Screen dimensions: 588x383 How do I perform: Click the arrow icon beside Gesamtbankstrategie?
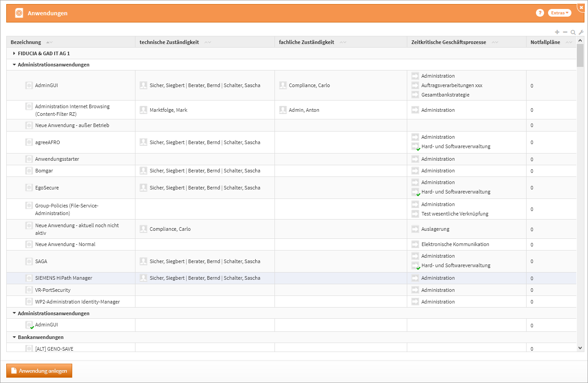415,95
